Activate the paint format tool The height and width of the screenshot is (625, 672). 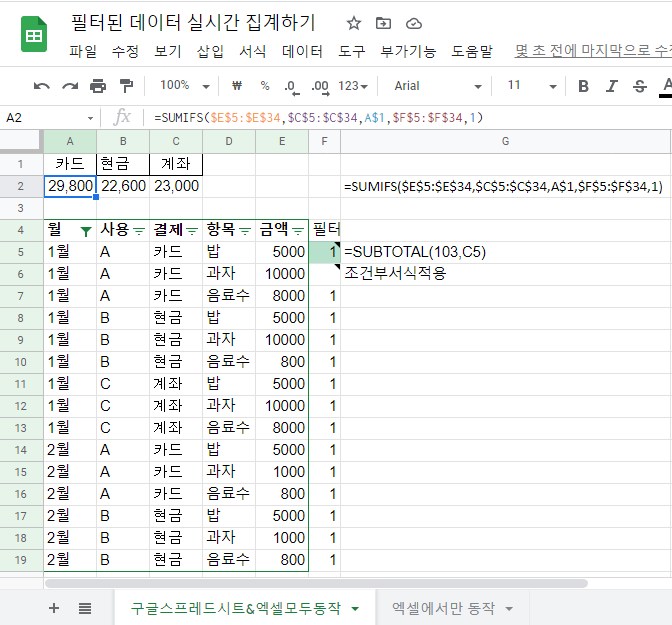[126, 86]
